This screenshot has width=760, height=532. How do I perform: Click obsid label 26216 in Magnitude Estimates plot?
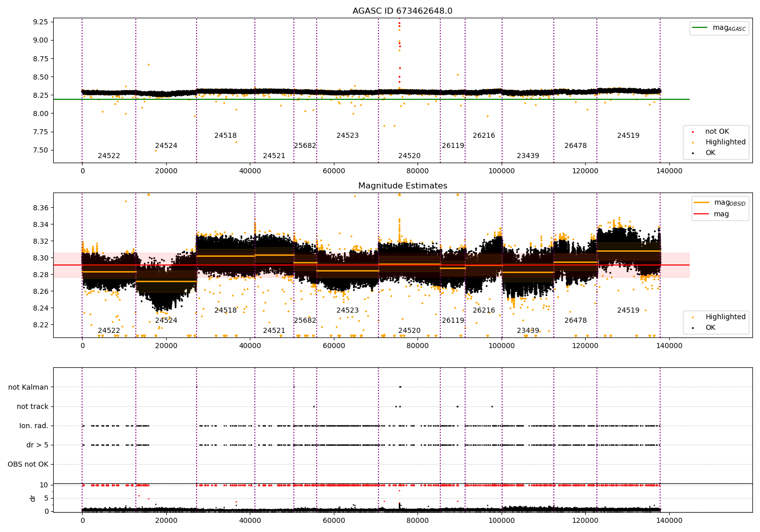coord(484,310)
